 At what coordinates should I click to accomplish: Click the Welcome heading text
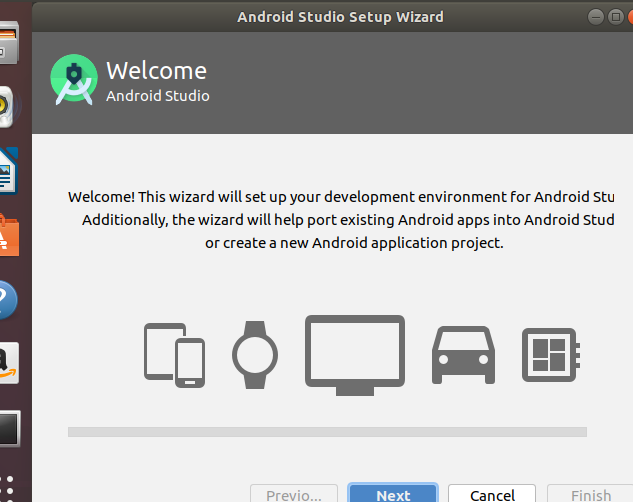pyautogui.click(x=157, y=71)
